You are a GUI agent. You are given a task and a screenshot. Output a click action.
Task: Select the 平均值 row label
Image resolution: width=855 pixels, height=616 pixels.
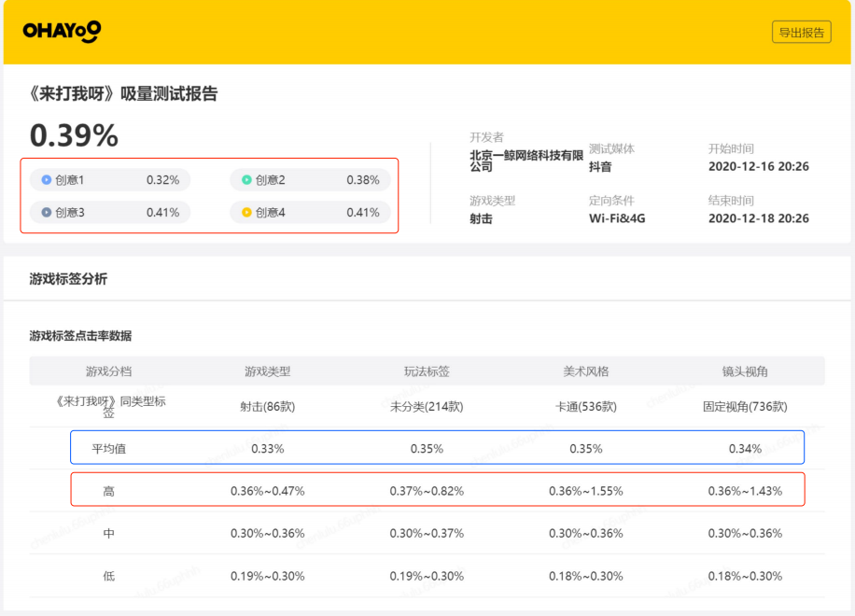[108, 449]
